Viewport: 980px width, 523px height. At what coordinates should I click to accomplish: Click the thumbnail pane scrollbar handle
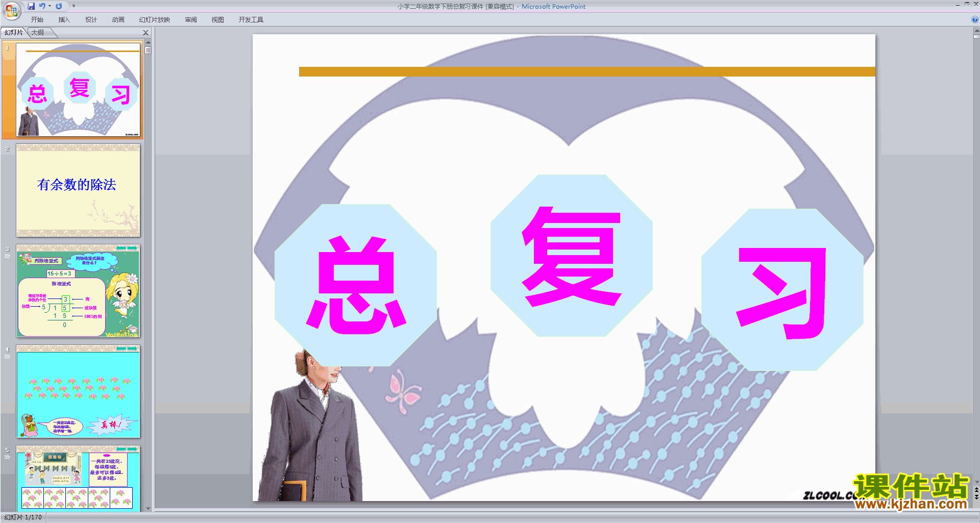(148, 51)
